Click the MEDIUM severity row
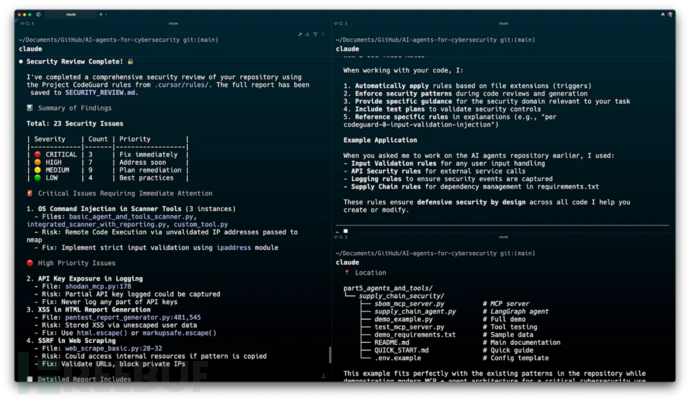This screenshot has height=401, width=690. 107,170
